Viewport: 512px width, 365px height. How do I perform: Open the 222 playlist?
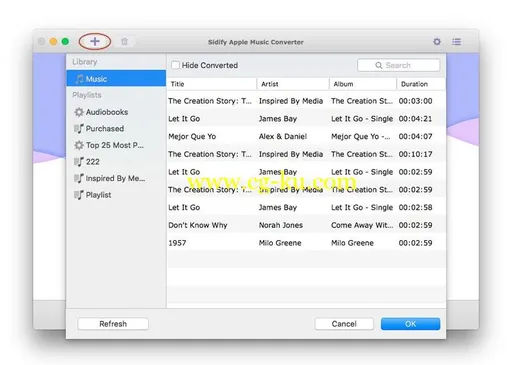pos(116,162)
